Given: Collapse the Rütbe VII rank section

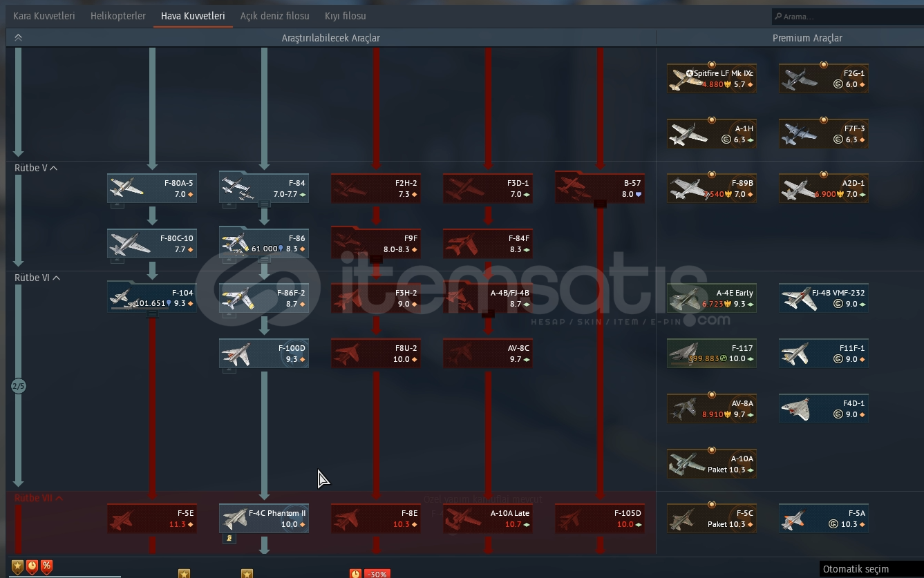Looking at the screenshot, I should (39, 497).
